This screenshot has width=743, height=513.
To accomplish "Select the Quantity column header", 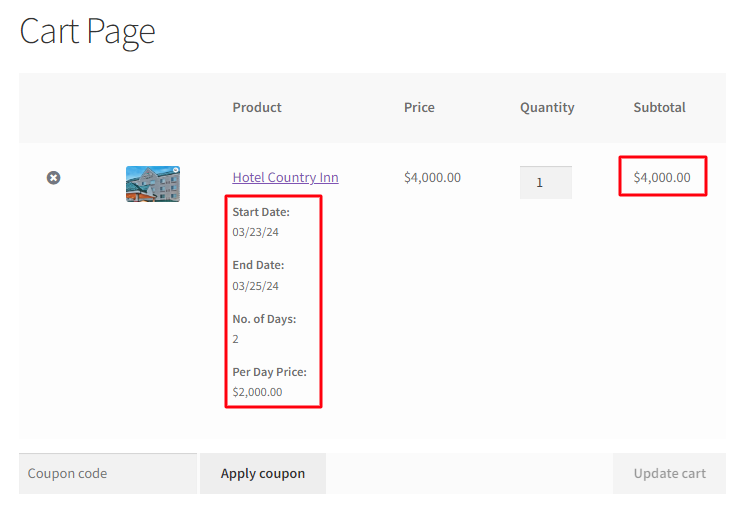I will point(547,108).
